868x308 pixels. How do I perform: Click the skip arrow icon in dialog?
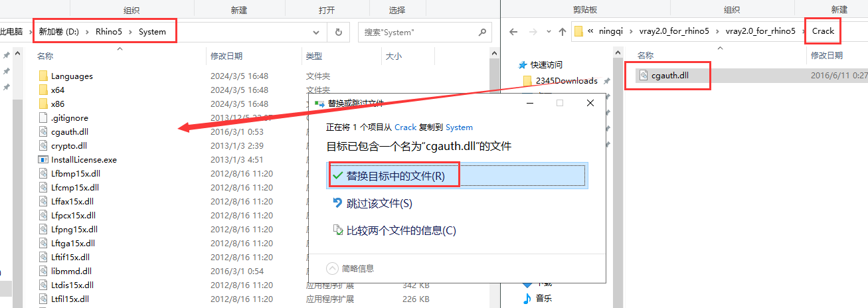coord(337,202)
